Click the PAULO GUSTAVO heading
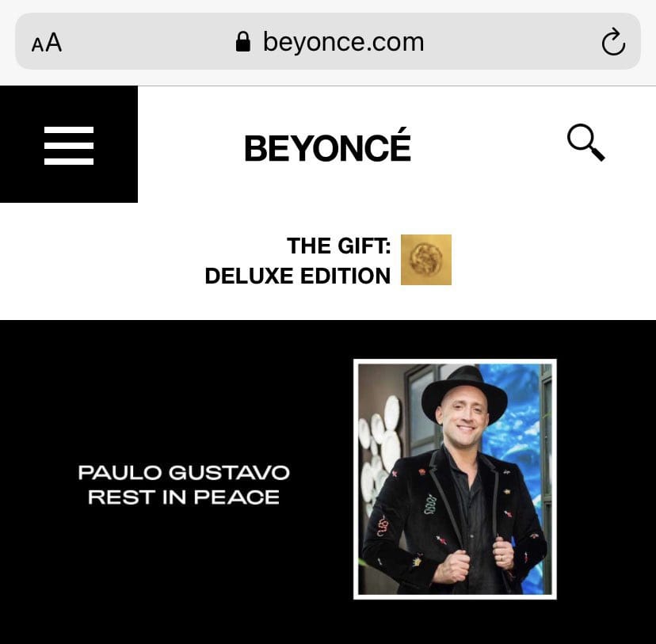 (184, 473)
